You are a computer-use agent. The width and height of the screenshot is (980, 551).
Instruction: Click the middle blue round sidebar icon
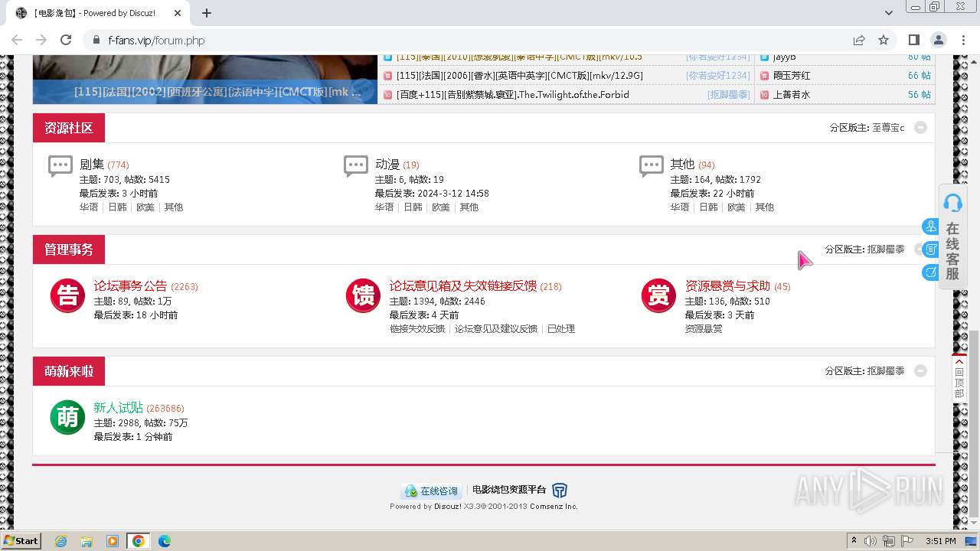click(930, 249)
